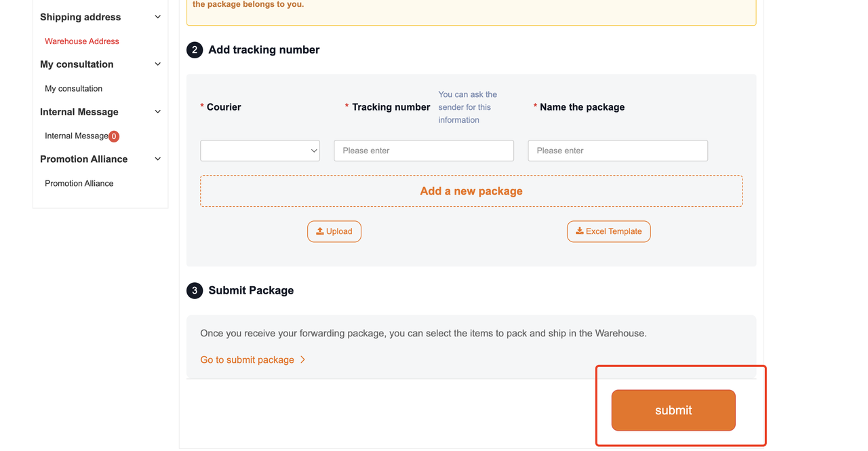Click the step 2 number circle icon
The image size is (868, 451).
click(x=195, y=50)
